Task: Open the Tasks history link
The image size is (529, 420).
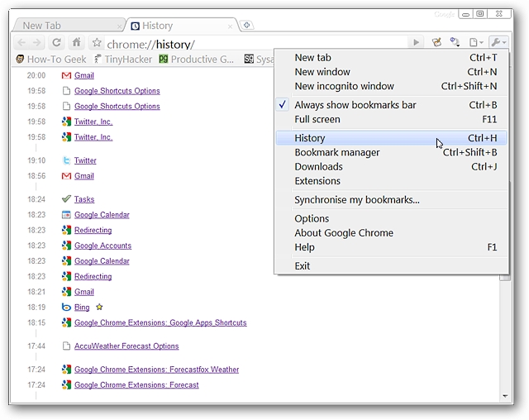Action: [x=84, y=199]
